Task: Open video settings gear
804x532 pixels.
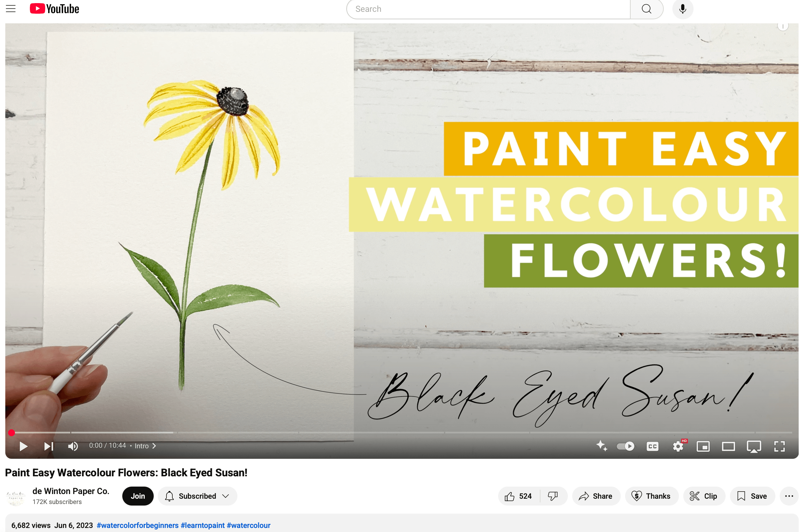Action: point(677,446)
